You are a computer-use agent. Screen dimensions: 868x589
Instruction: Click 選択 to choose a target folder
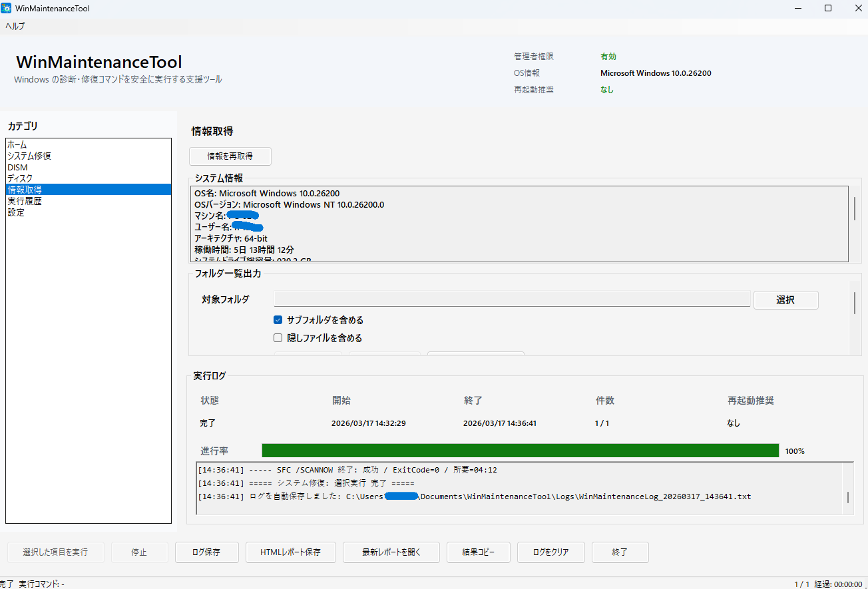[785, 299]
